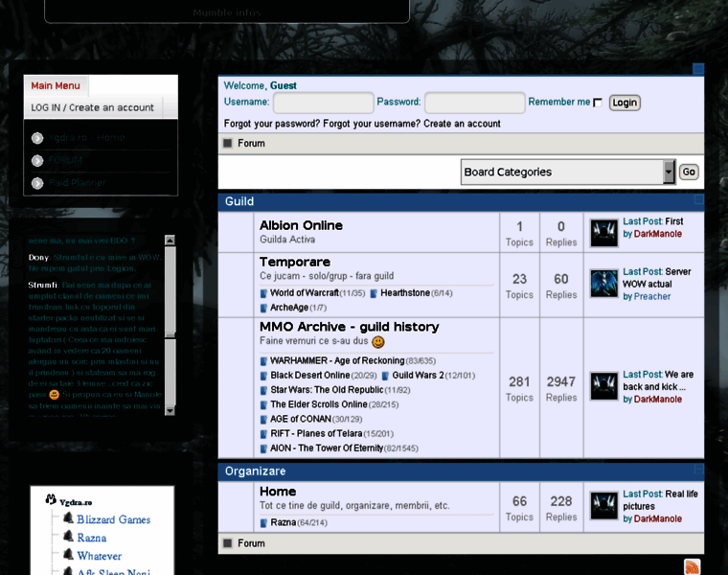728x575 pixels.
Task: Click the ArcheAge subforum icon
Action: click(x=263, y=308)
